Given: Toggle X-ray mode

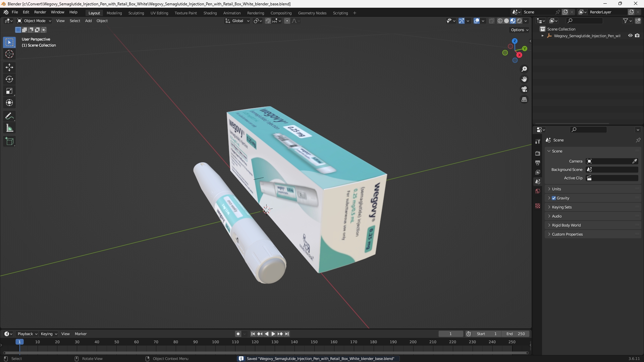Looking at the screenshot, I should (x=492, y=21).
